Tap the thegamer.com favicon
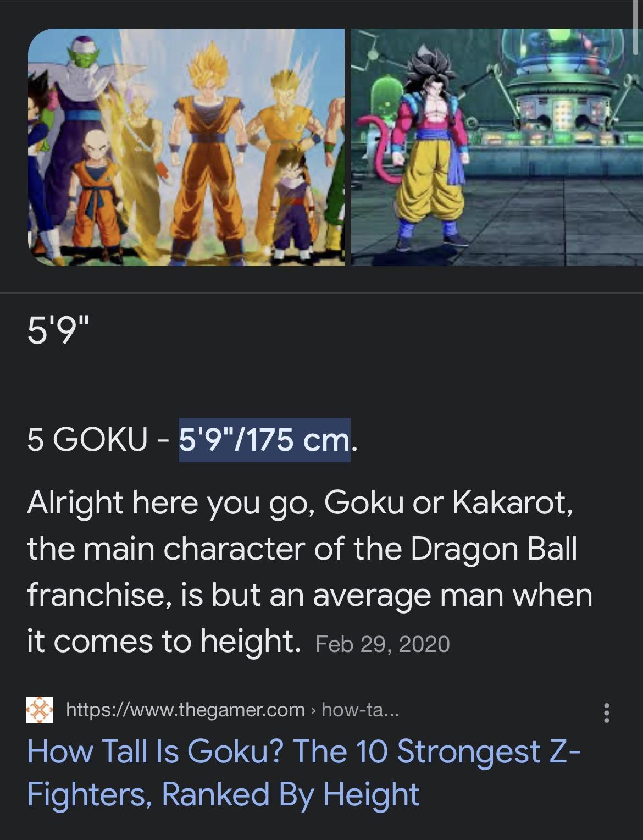The image size is (643, 840). click(40, 710)
